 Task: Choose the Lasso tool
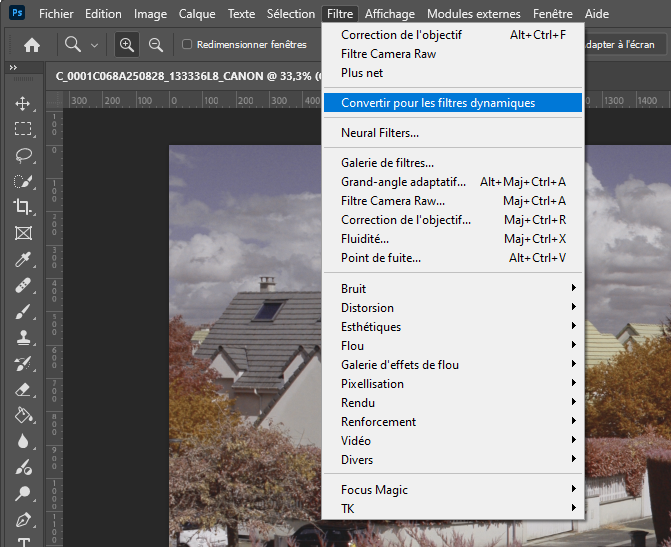click(x=24, y=156)
